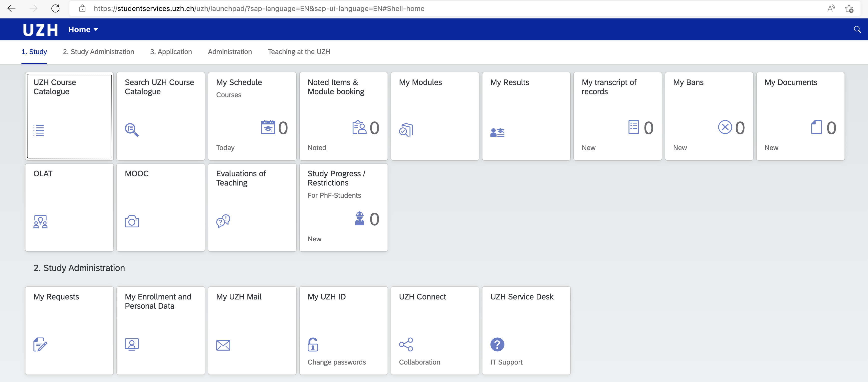Click the My Results graduate icon
The height and width of the screenshot is (382, 868).
pyautogui.click(x=497, y=133)
